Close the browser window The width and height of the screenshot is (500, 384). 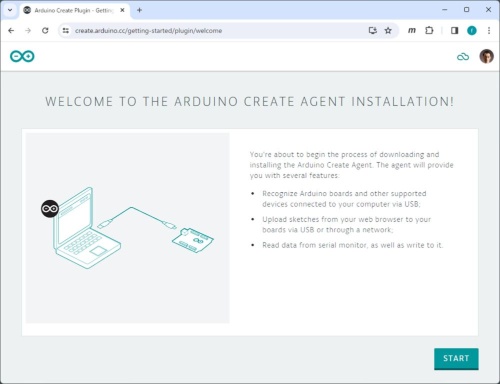coord(488,10)
